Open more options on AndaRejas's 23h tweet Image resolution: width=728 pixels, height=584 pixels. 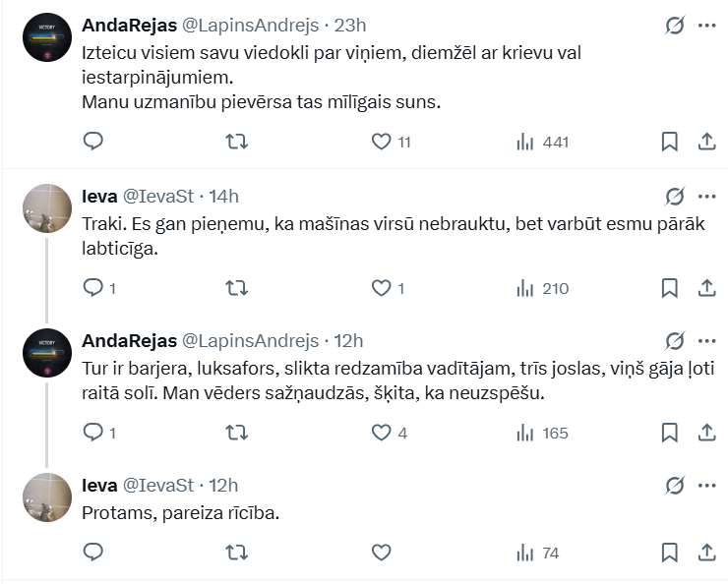click(x=706, y=26)
